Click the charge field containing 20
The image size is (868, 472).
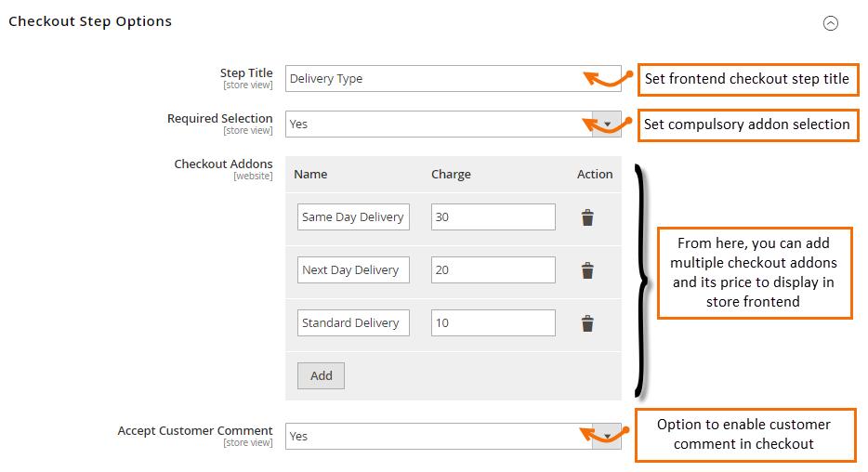[x=493, y=270]
